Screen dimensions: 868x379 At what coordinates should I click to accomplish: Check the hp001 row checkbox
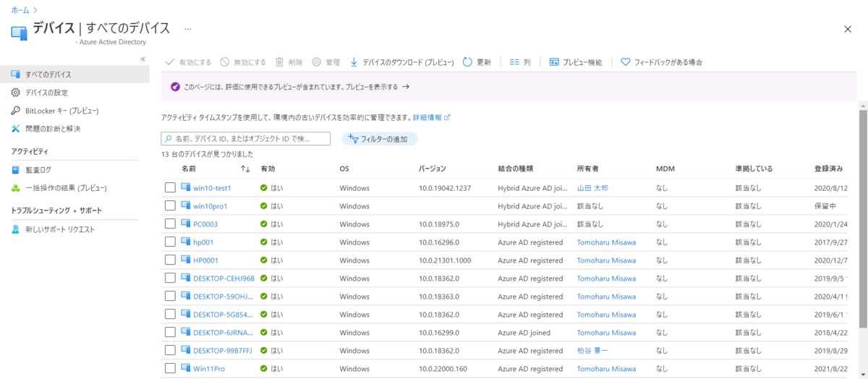coord(170,242)
